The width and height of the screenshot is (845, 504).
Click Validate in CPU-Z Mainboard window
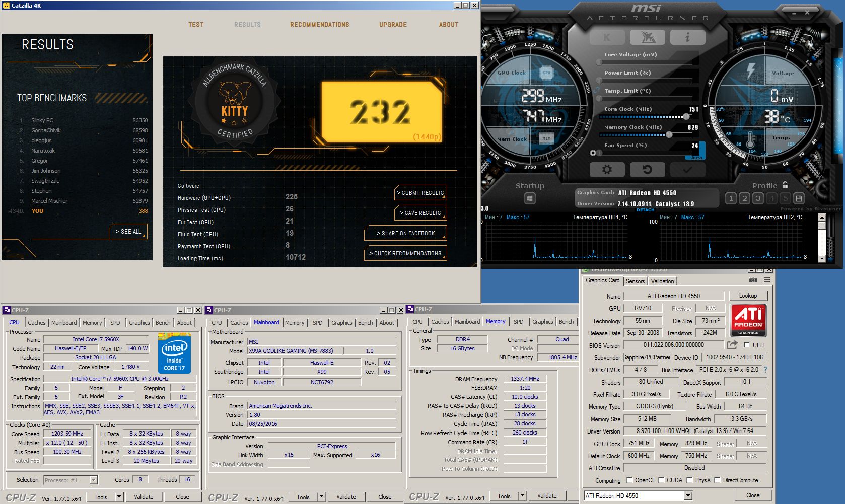tap(346, 497)
